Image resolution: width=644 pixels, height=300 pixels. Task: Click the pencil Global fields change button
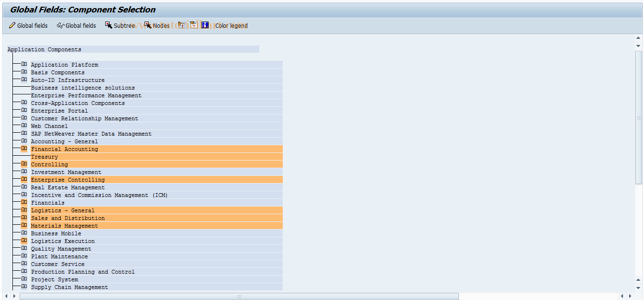pyautogui.click(x=28, y=25)
